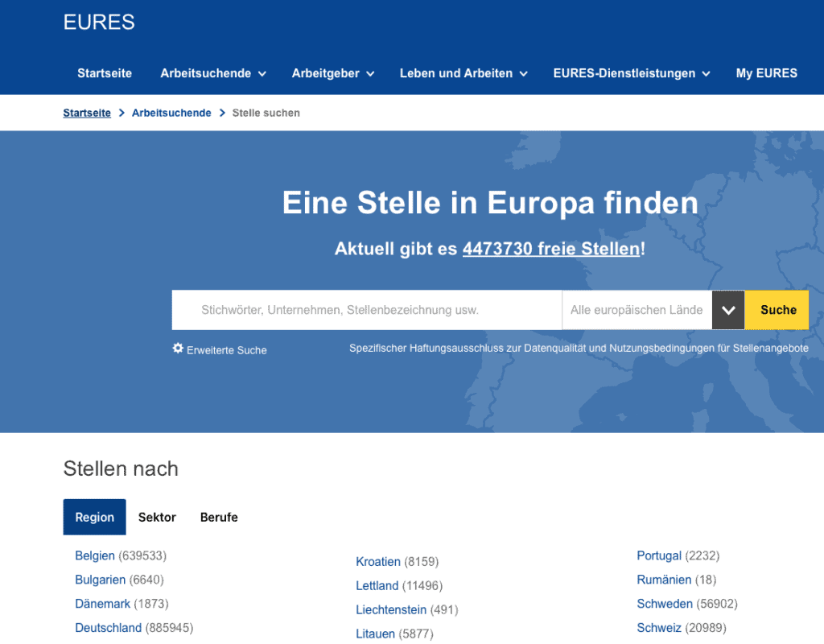The width and height of the screenshot is (824, 644).
Task: Open the country dropdown arrow button
Action: (727, 310)
